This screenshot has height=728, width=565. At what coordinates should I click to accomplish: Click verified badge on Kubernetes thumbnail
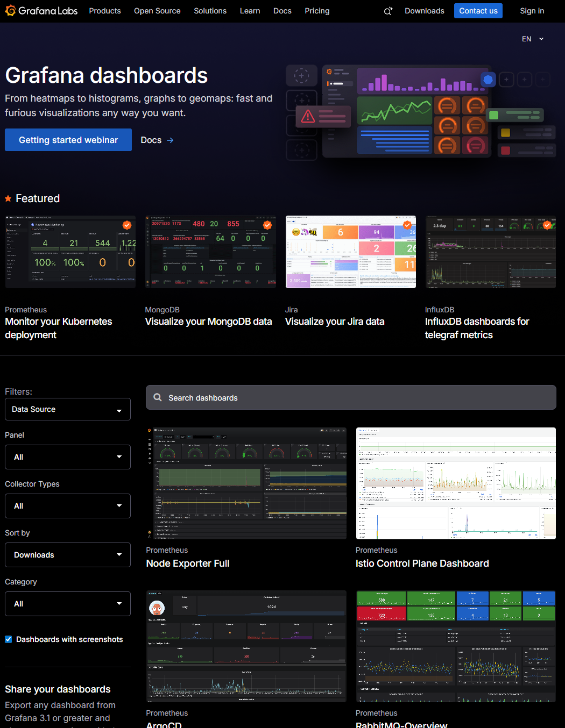coord(127,225)
